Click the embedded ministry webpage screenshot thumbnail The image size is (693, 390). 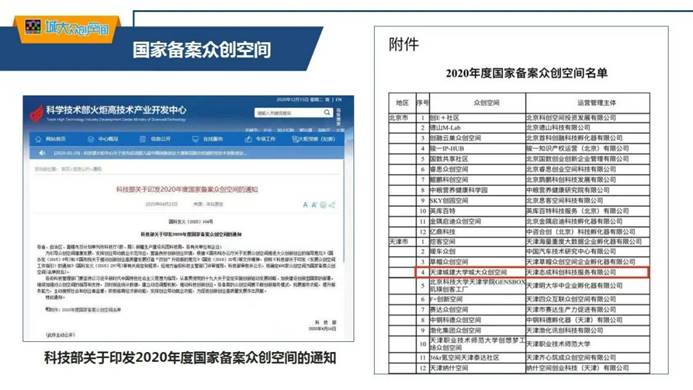[x=188, y=218]
